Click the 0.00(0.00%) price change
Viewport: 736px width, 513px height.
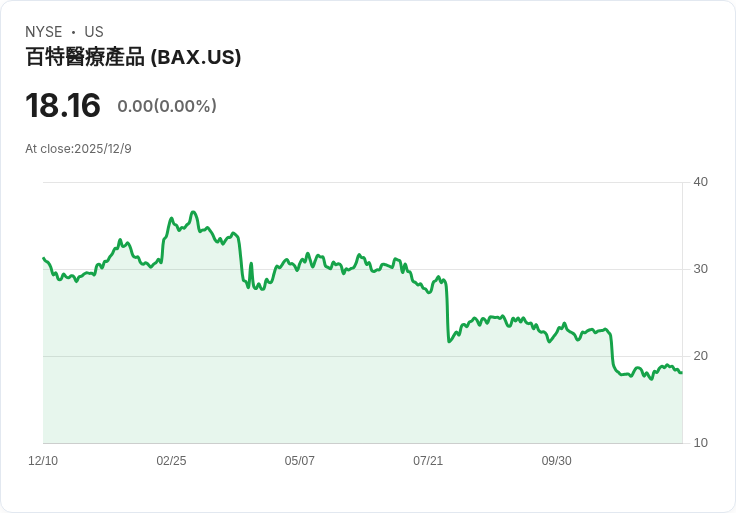(167, 106)
